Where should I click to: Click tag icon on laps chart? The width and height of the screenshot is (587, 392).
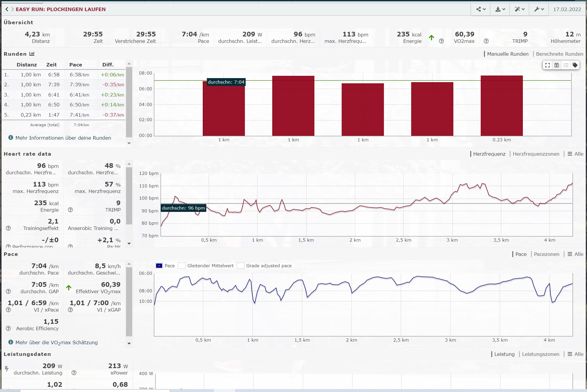click(575, 65)
